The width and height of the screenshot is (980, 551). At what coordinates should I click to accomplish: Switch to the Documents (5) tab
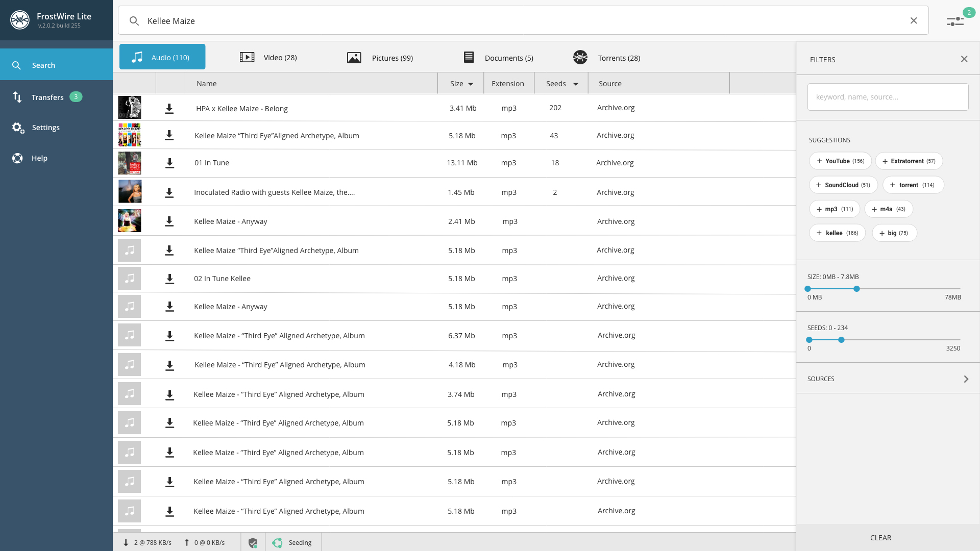[x=498, y=58]
